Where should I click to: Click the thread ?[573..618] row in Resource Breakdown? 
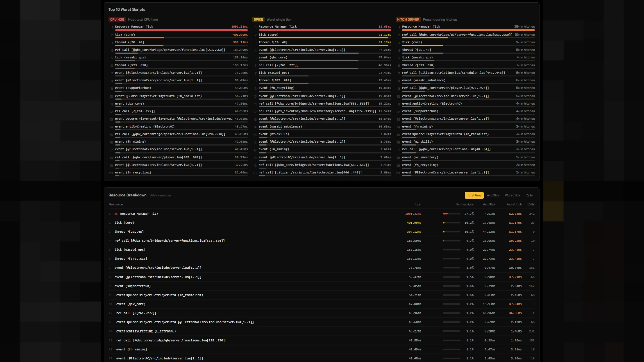322,259
